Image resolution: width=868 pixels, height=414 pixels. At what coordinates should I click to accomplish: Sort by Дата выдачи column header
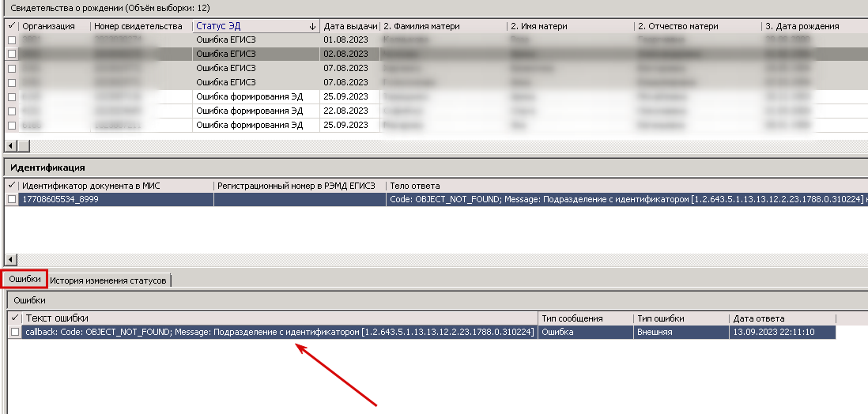[x=350, y=26]
